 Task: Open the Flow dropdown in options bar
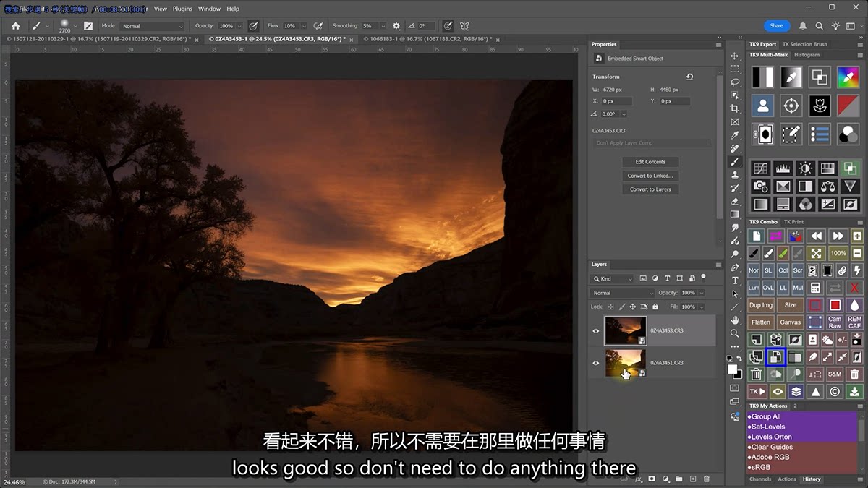coord(303,26)
